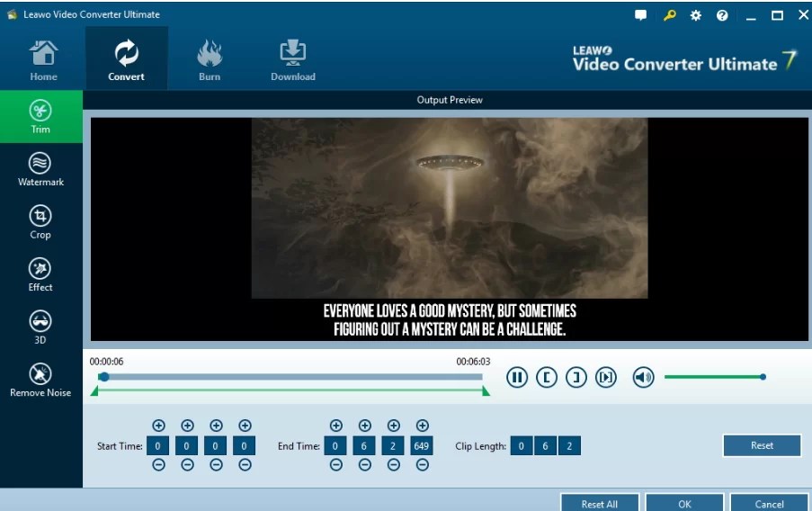Viewport: 812px width, 511px height.
Task: Increase End Time seconds with plus
Action: tap(394, 426)
